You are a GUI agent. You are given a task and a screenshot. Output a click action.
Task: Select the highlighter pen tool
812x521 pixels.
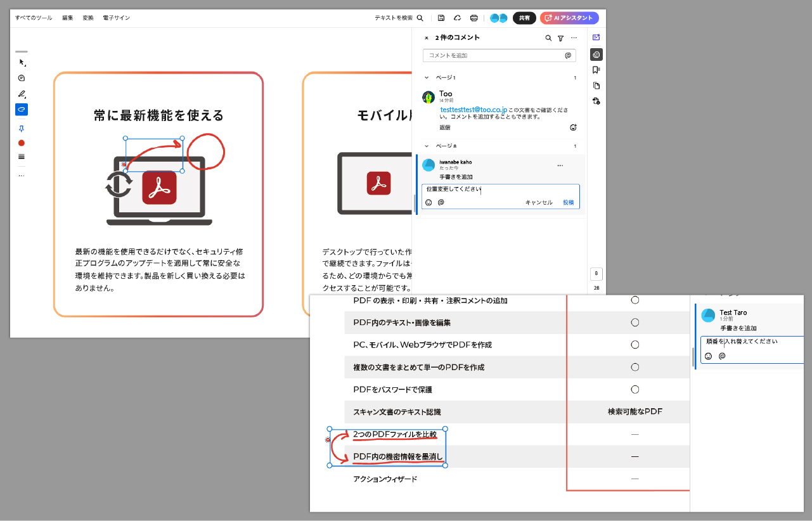(x=22, y=94)
